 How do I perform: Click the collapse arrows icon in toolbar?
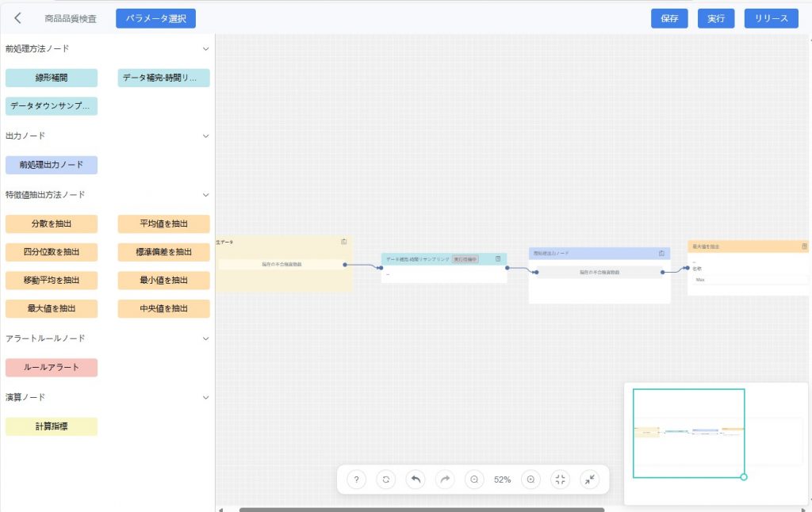coord(589,480)
